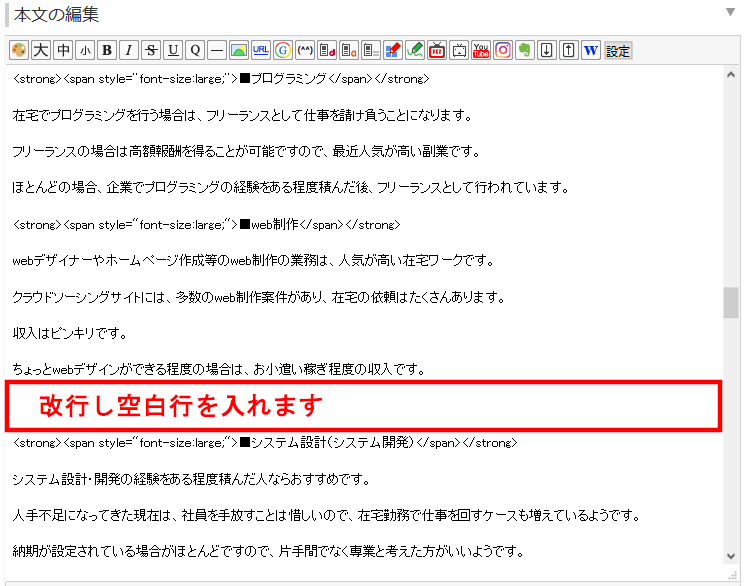This screenshot has width=745, height=586.
Task: Click the Google icon in toolbar
Action: [283, 50]
